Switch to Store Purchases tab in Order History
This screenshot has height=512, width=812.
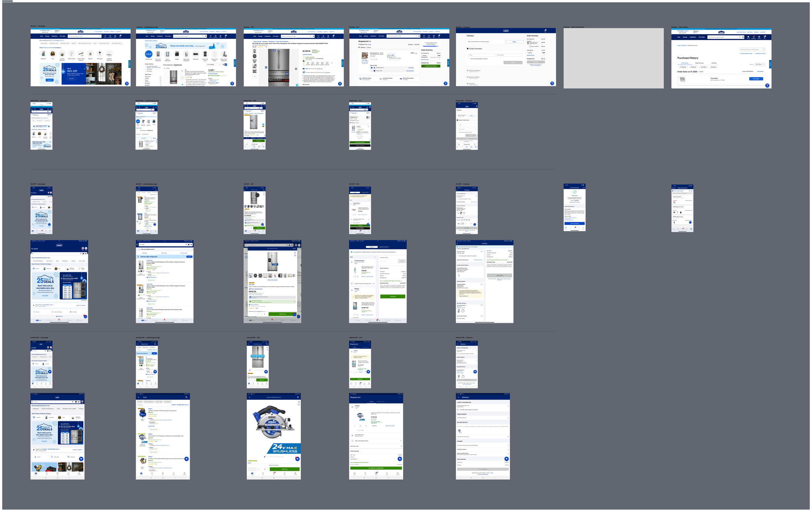(699, 63)
